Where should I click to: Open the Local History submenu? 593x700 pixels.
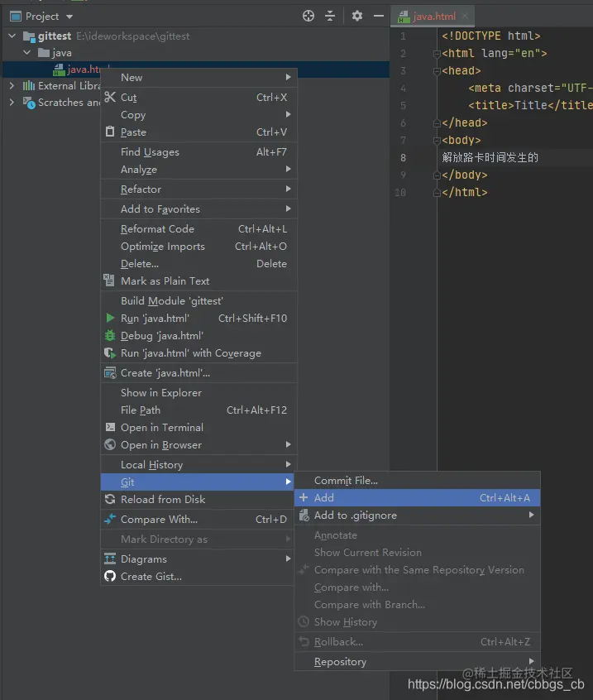(x=199, y=464)
